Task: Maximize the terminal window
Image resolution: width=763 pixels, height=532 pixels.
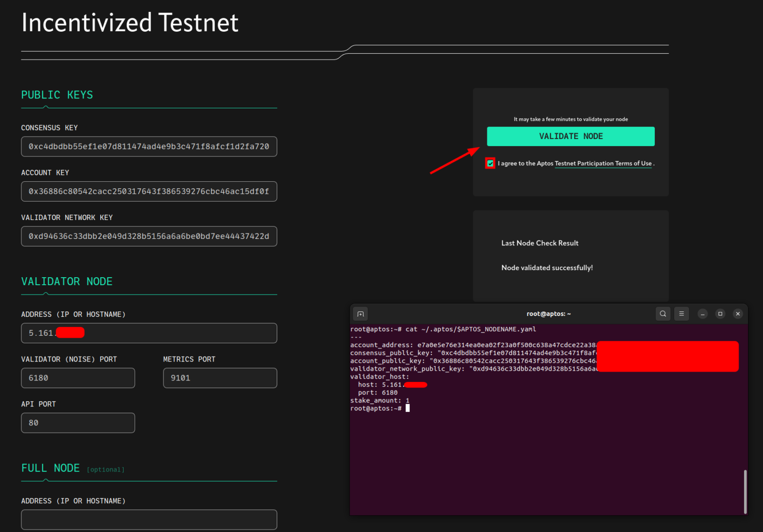Action: [x=720, y=314]
